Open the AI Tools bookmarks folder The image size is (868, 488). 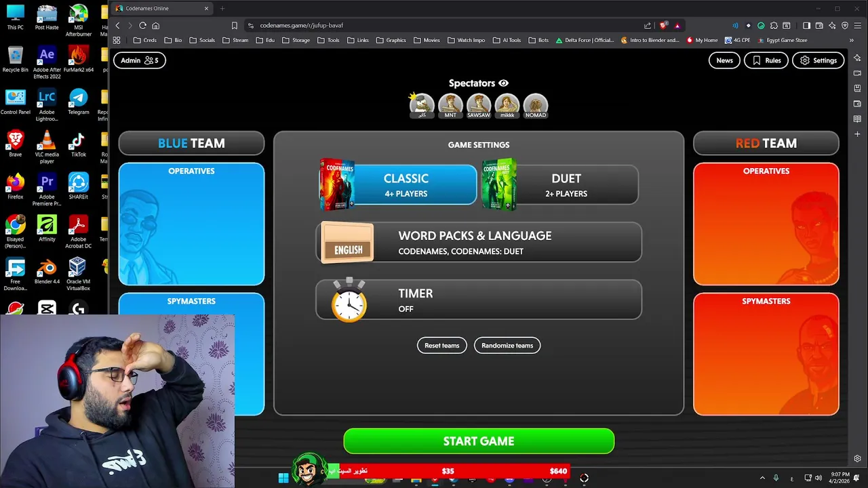click(x=507, y=40)
